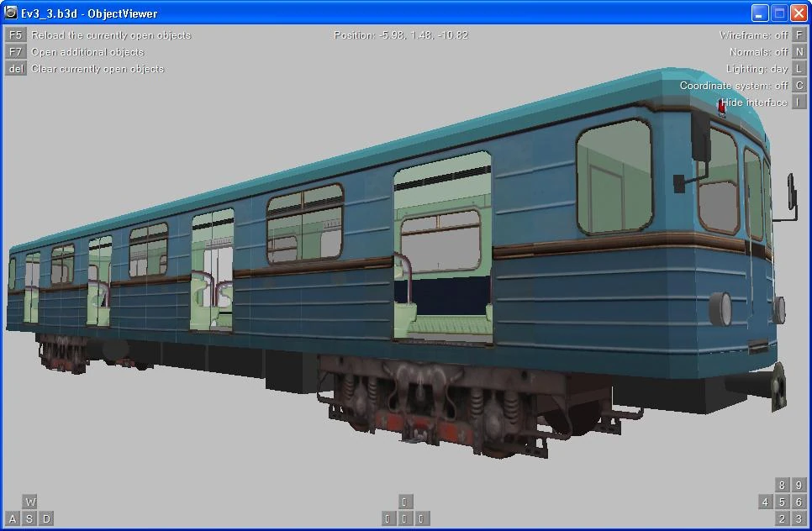This screenshot has height=531, width=812.
Task: Click the W movement key icon
Action: [x=30, y=502]
